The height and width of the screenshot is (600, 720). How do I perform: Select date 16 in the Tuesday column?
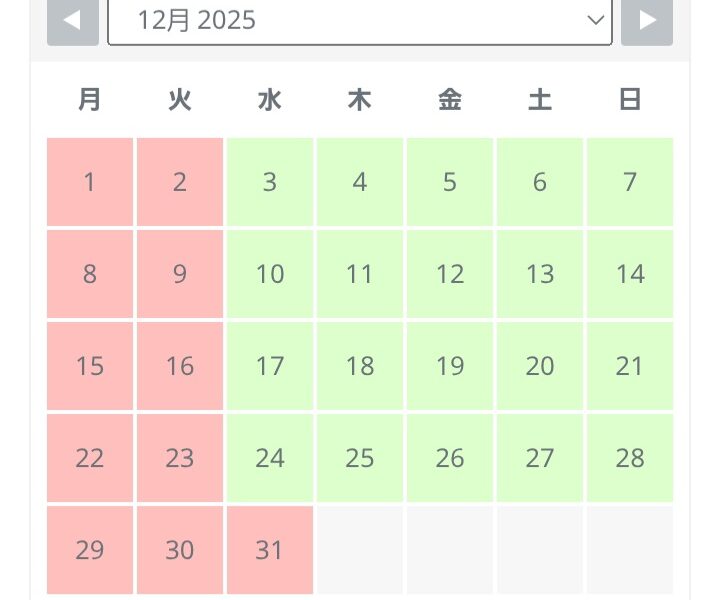(x=180, y=366)
